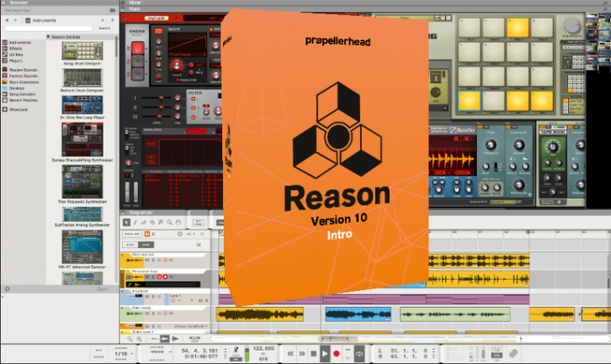Image resolution: width=611 pixels, height=364 pixels.
Task: Click the sequencer zoom in magnifier
Action: [x=139, y=339]
